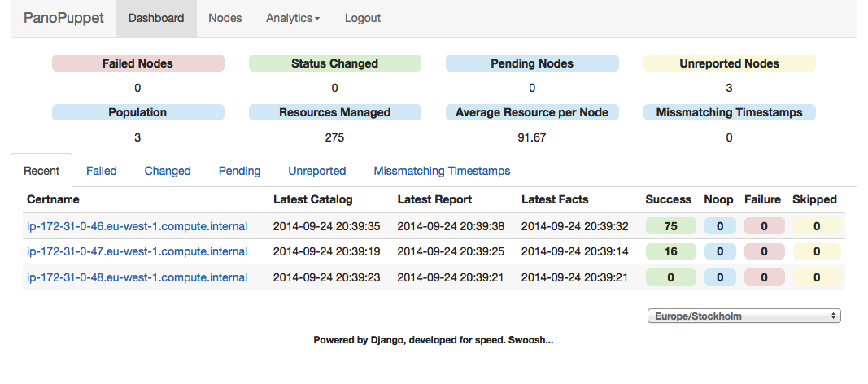Screen dimensions: 868x384
Task: Show the Missmatching Timestamps tab
Action: coord(442,171)
